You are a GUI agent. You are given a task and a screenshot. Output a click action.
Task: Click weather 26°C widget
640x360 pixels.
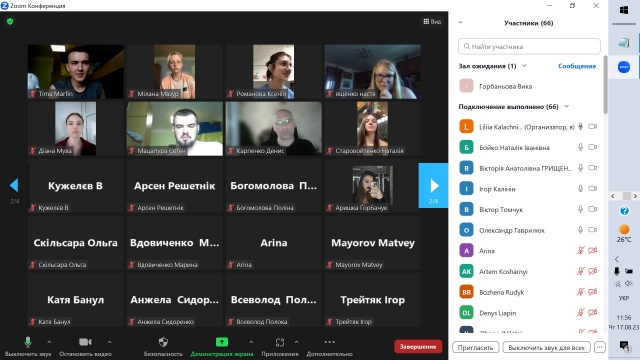[x=624, y=233]
